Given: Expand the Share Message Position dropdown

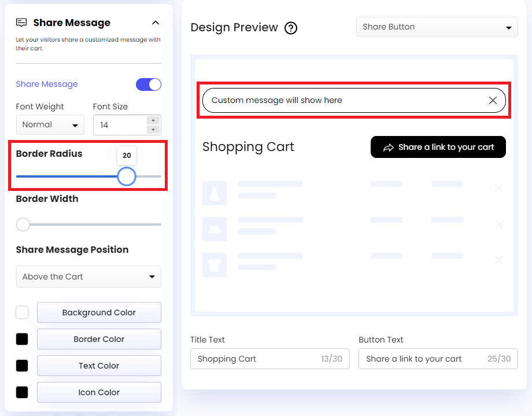Looking at the screenshot, I should (88, 277).
